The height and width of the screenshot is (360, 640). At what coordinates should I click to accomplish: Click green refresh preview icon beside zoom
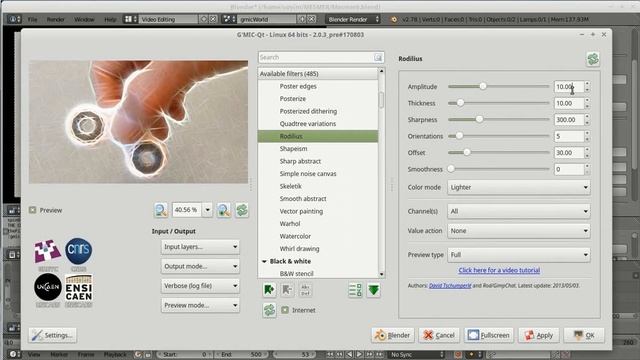[x=242, y=210]
